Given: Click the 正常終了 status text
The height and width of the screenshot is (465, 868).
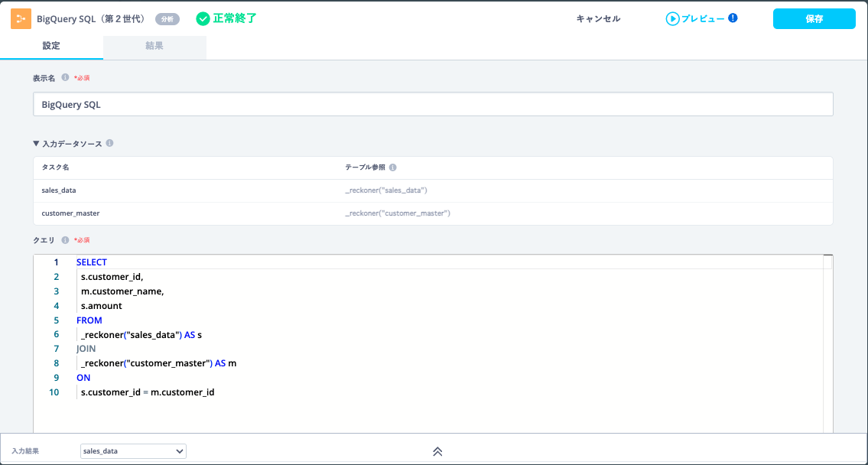Looking at the screenshot, I should [235, 19].
